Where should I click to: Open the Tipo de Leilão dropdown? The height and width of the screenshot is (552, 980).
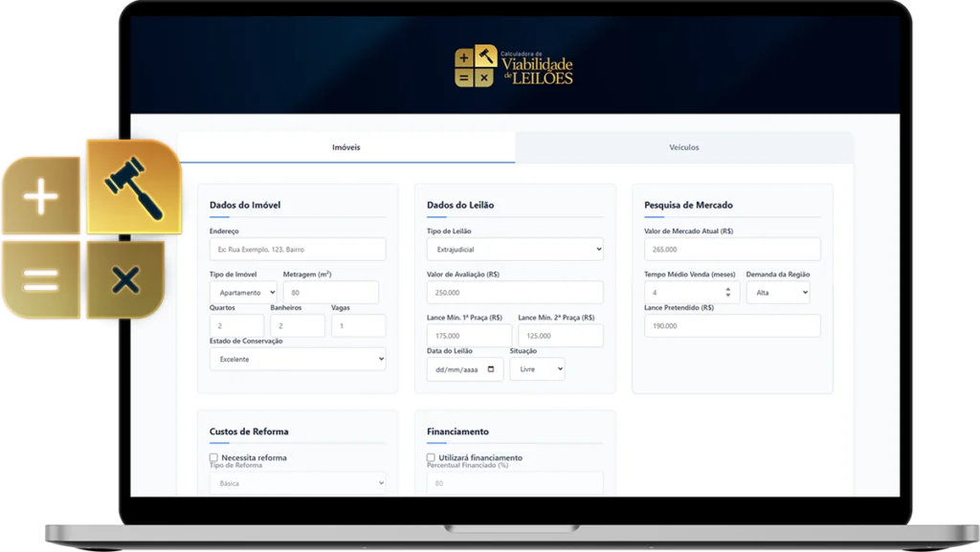coord(515,250)
